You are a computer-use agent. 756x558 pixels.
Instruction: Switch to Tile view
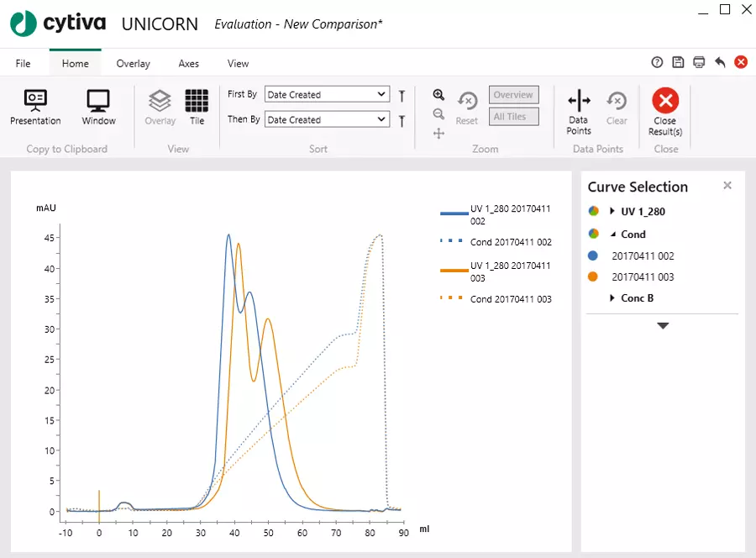(x=197, y=102)
